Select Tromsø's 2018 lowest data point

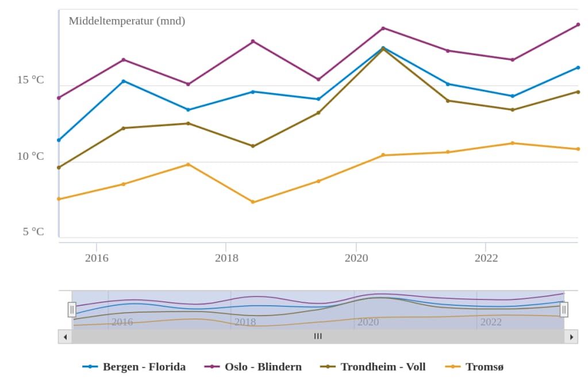pyautogui.click(x=253, y=202)
